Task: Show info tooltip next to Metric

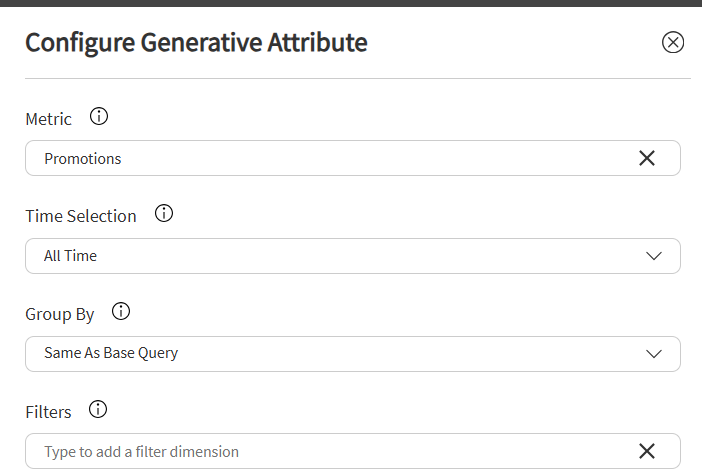Action: [x=99, y=116]
